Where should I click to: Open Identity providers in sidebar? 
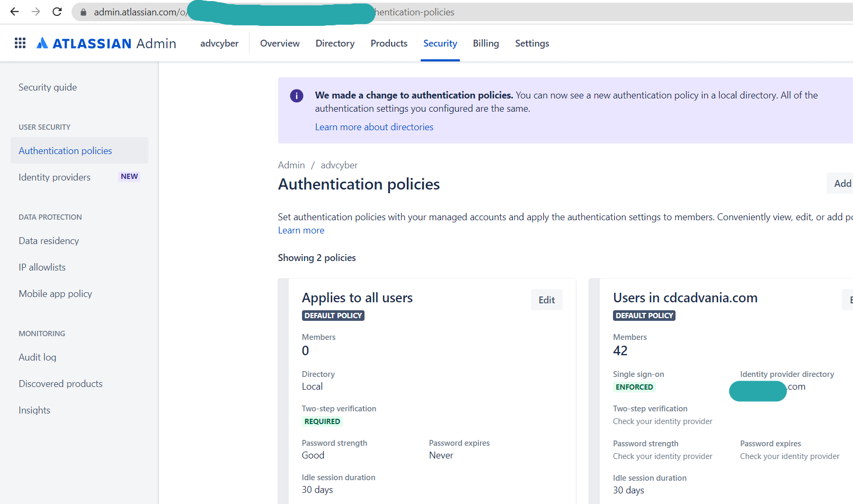coord(55,177)
